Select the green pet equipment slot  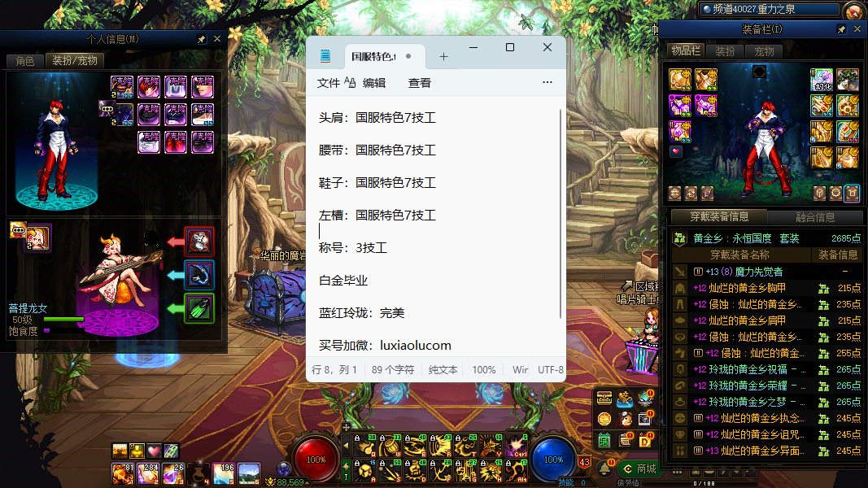pos(199,308)
